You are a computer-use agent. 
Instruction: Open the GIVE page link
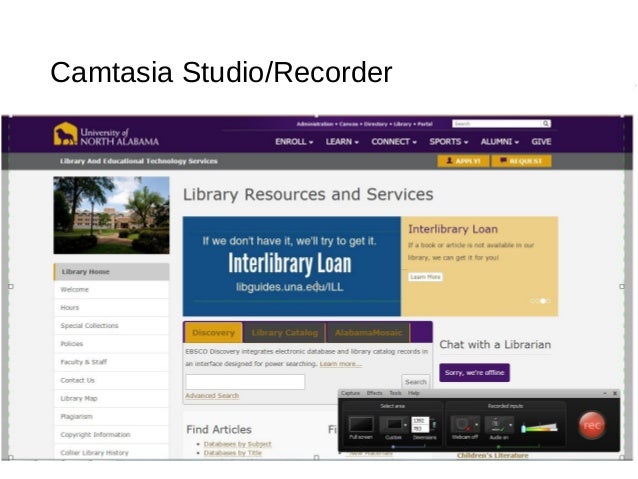pos(541,142)
